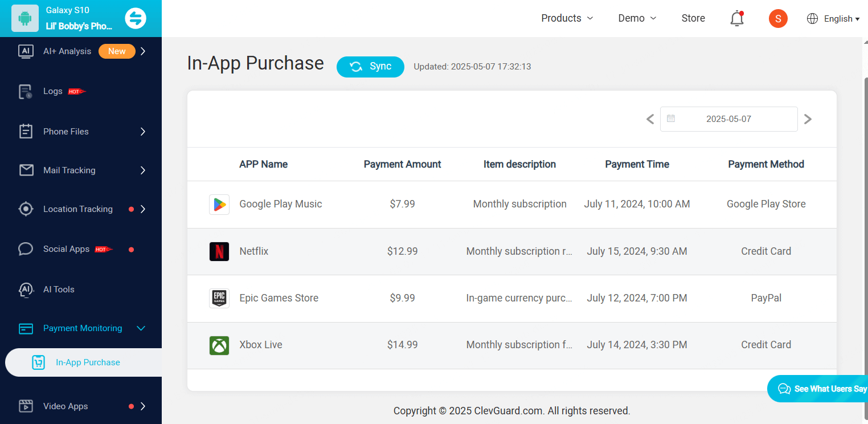
Task: Click the Video Apps sidebar icon
Action: tap(26, 406)
